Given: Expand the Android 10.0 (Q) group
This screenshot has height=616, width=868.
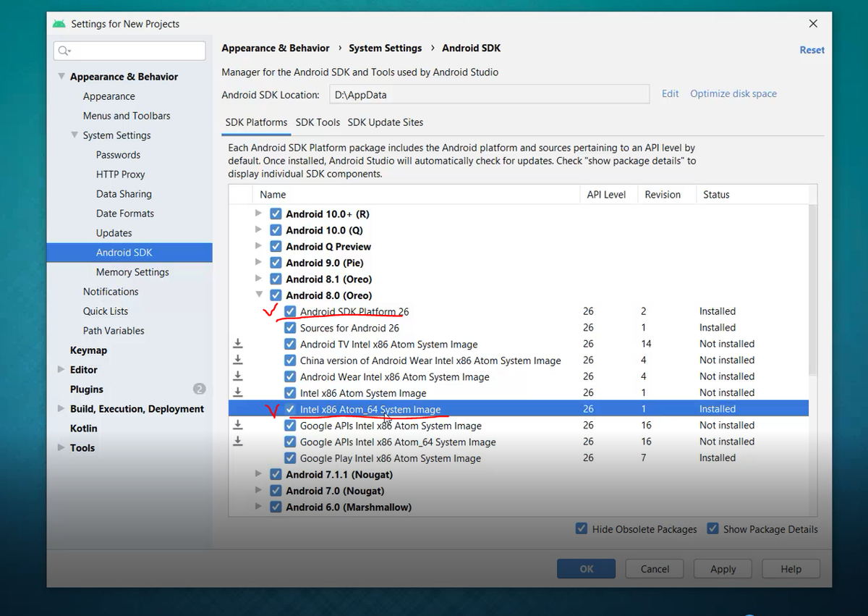Looking at the screenshot, I should click(x=259, y=229).
